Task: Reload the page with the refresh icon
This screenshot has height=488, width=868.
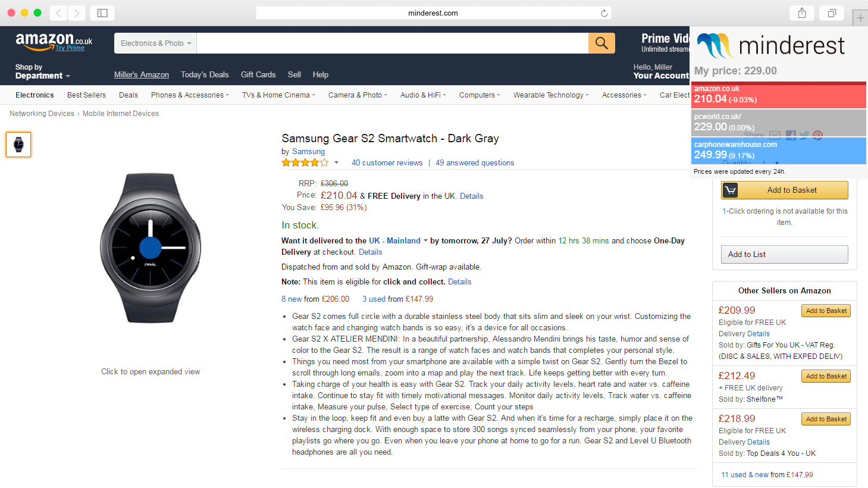Action: 604,13
